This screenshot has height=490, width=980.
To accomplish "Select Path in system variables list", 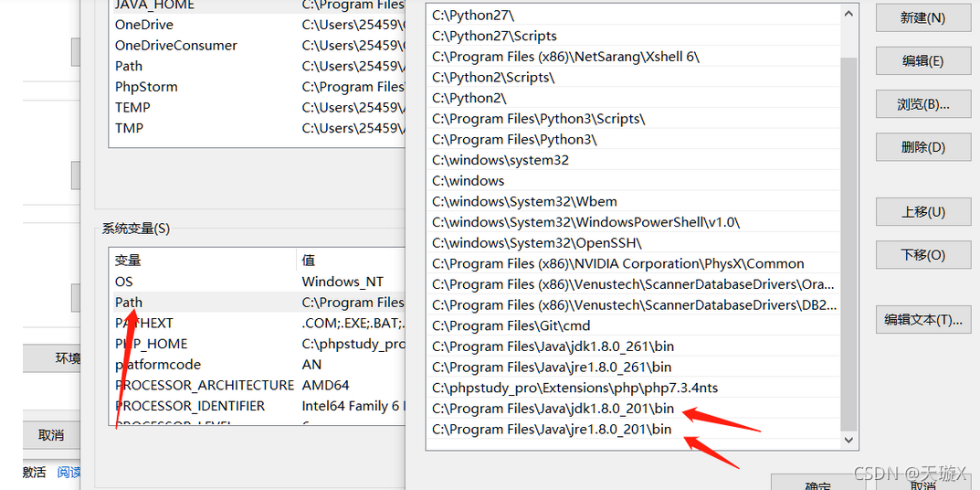I will 129,303.
